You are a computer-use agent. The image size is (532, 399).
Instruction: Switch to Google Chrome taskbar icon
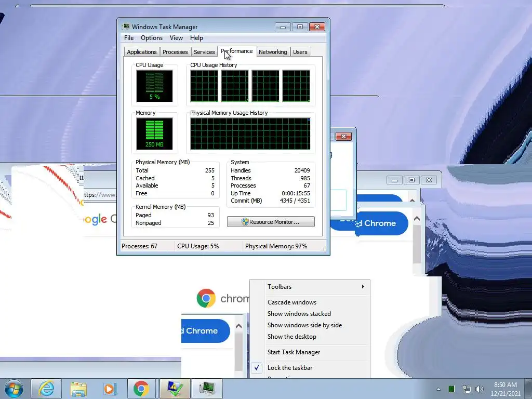141,389
